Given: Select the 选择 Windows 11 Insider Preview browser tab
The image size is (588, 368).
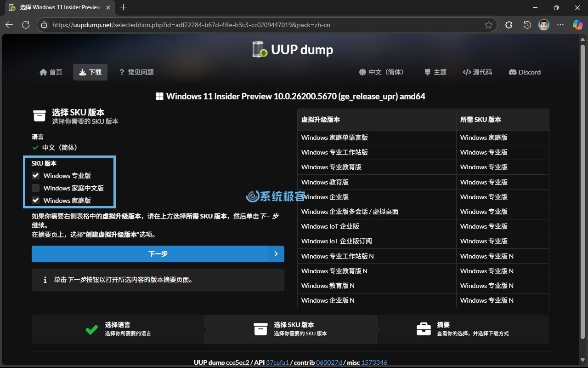Looking at the screenshot, I should pyautogui.click(x=60, y=7).
